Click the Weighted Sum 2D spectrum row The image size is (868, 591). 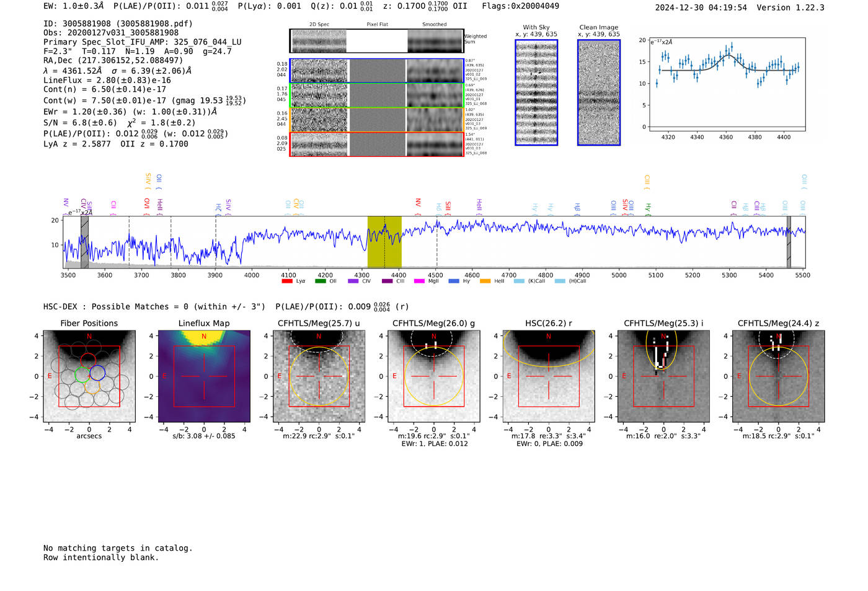(376, 41)
